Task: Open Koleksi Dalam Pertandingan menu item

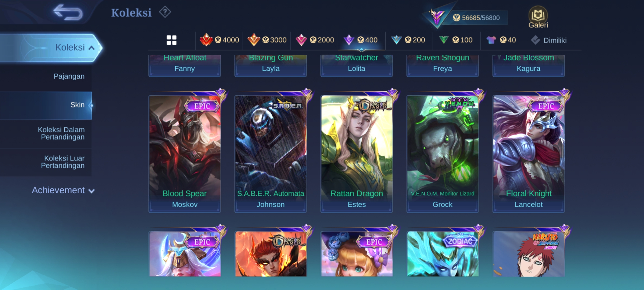Action: pyautogui.click(x=61, y=133)
